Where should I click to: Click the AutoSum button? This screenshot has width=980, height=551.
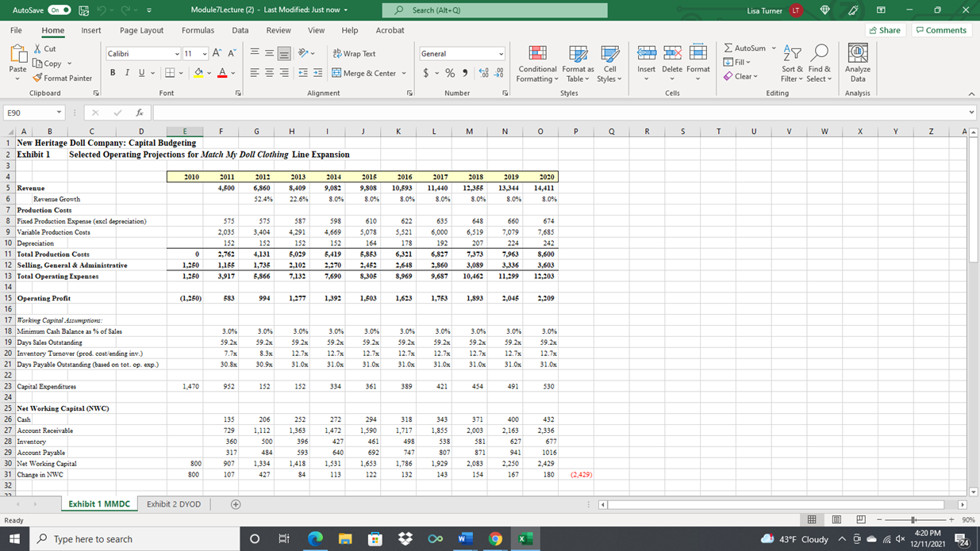(x=745, y=48)
